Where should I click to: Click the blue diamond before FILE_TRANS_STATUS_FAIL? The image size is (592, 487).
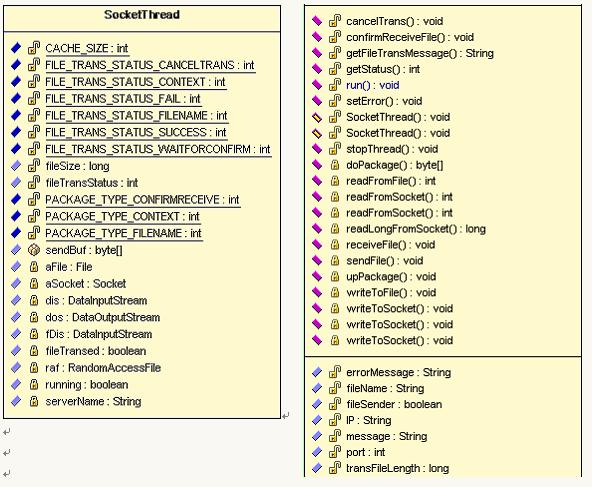(x=16, y=99)
